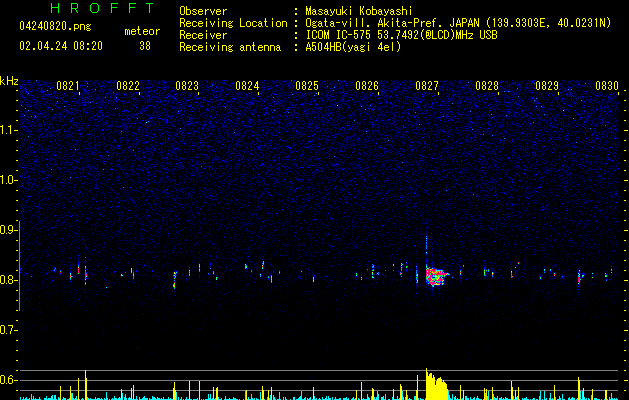This screenshot has height=400, width=629.
Task: Click the wide yellow power peak below 0827
Action: click(436, 386)
